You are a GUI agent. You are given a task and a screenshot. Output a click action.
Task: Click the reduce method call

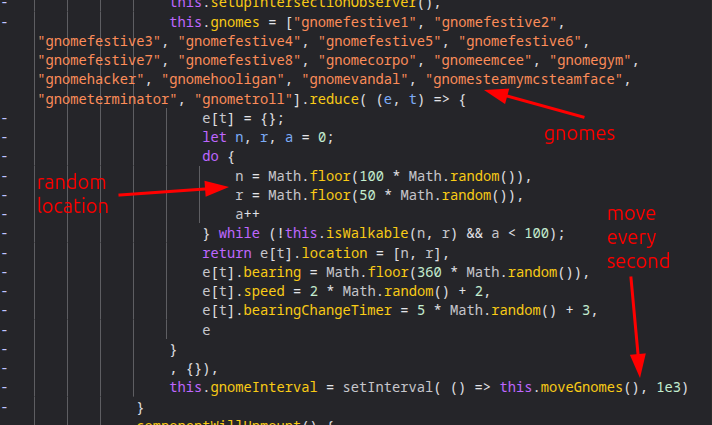coord(331,100)
